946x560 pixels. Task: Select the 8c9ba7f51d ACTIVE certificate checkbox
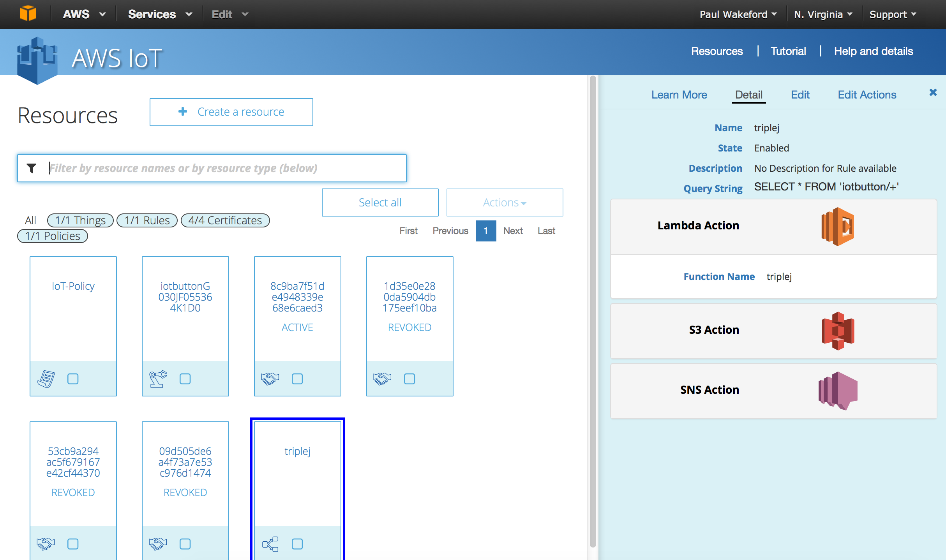[x=297, y=379]
